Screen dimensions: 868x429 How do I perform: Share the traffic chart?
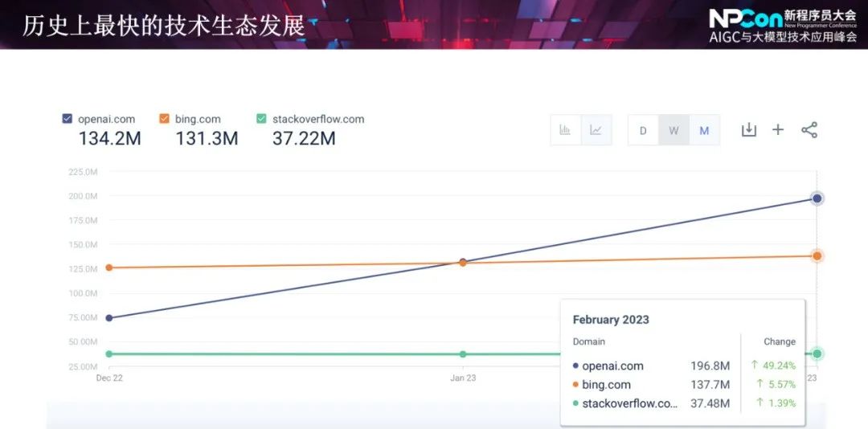click(x=809, y=130)
